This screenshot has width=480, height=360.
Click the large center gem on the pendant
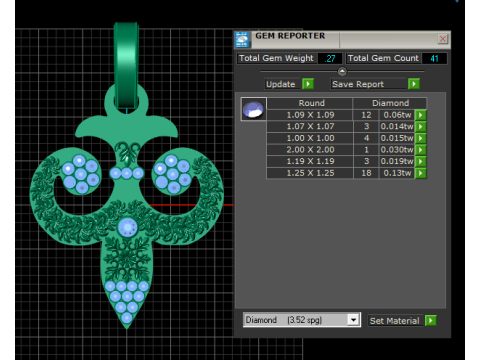coord(128,227)
